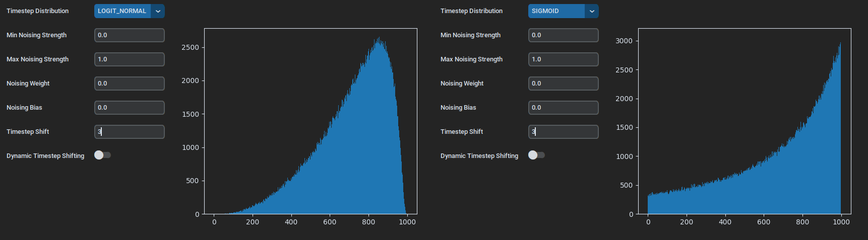Click 'Noising Bias' label in SIGMOID panel

458,108
